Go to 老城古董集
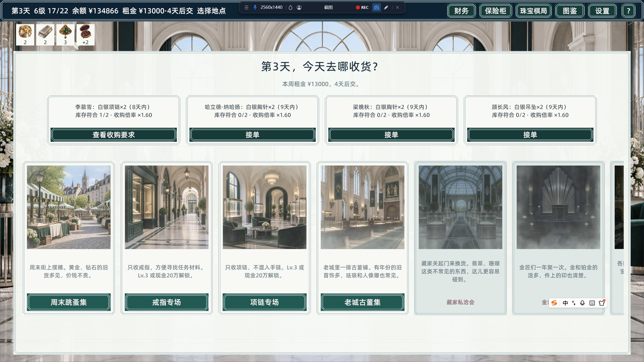Viewport: 644px width, 362px height. coord(363,302)
